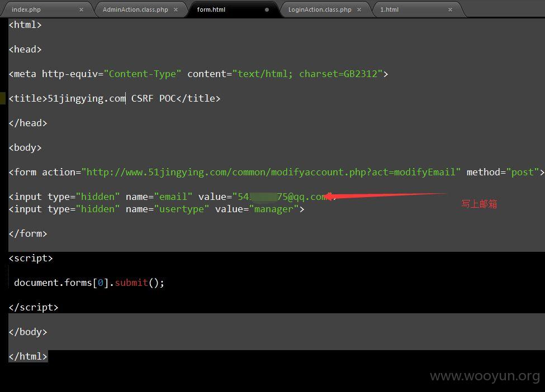Click the form action URL string

click(271, 172)
